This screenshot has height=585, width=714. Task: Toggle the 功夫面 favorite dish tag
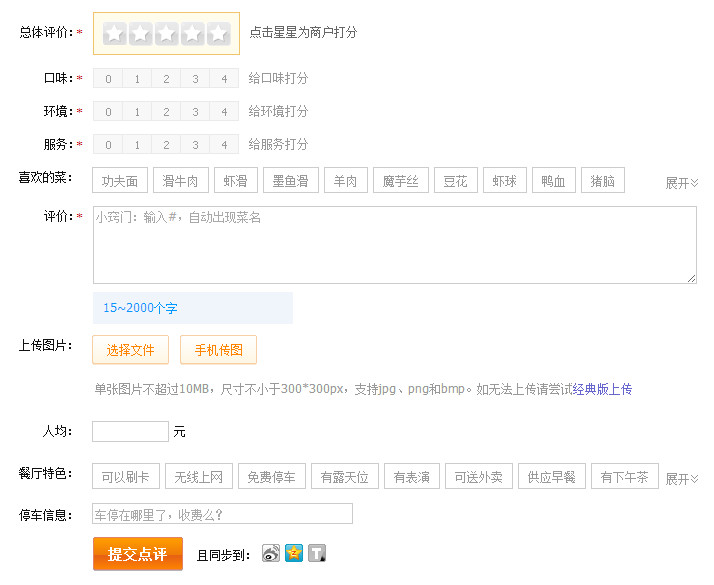(x=120, y=181)
